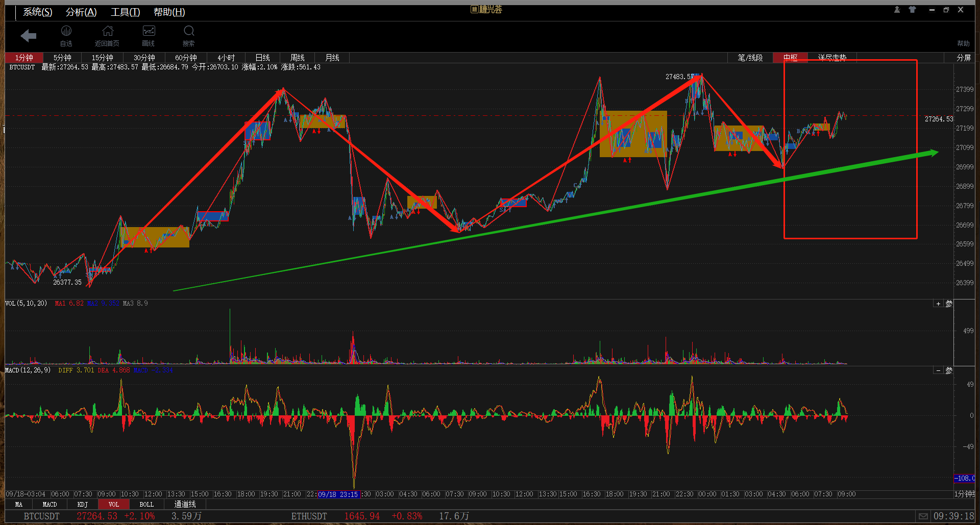Open the 工具(T) menu

[x=126, y=12]
